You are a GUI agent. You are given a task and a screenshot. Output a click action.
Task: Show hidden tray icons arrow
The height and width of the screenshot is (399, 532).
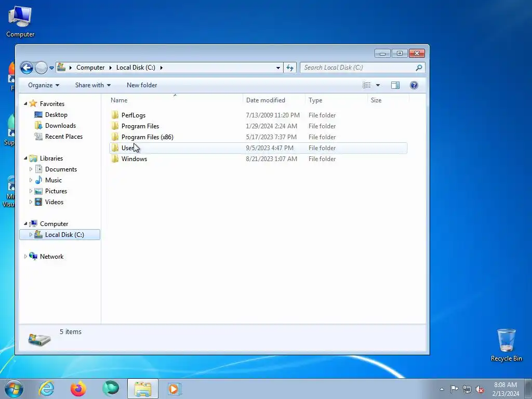pyautogui.click(x=442, y=389)
